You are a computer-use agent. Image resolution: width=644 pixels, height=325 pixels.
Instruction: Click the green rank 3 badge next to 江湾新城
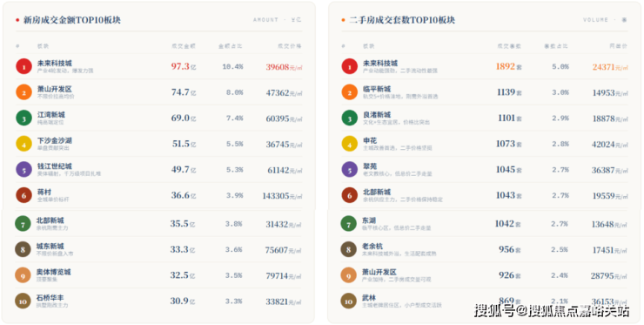[x=23, y=118]
